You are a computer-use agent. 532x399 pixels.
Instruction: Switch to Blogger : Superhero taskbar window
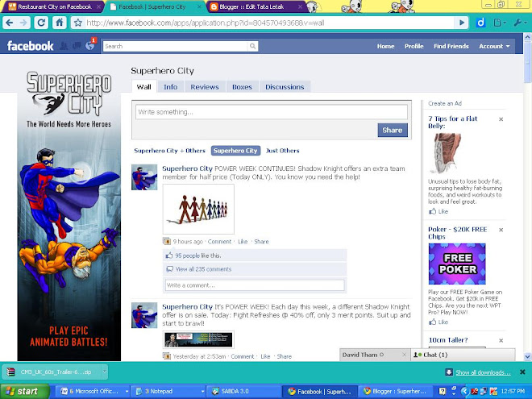pyautogui.click(x=396, y=391)
